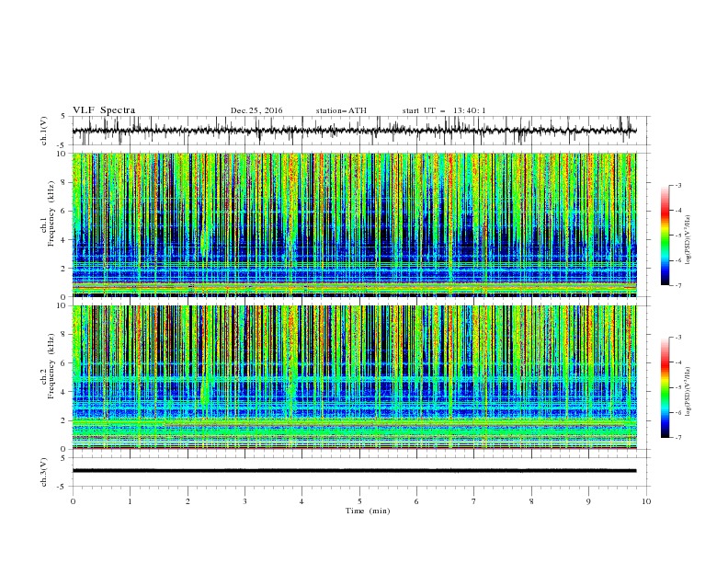The width and height of the screenshot is (728, 563).
Task: Click the 'station=ATH' header label
Action: (x=341, y=110)
